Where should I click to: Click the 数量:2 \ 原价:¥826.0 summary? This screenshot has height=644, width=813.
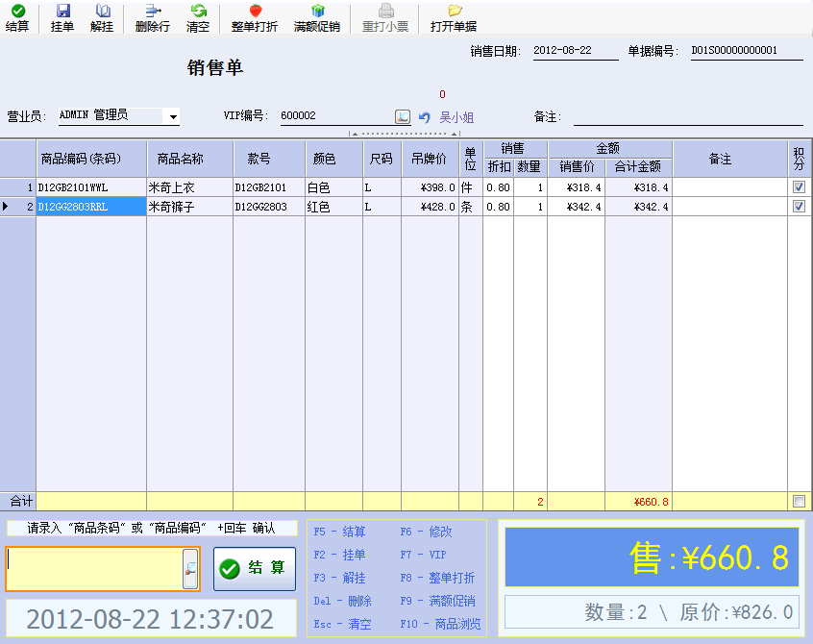coord(652,612)
